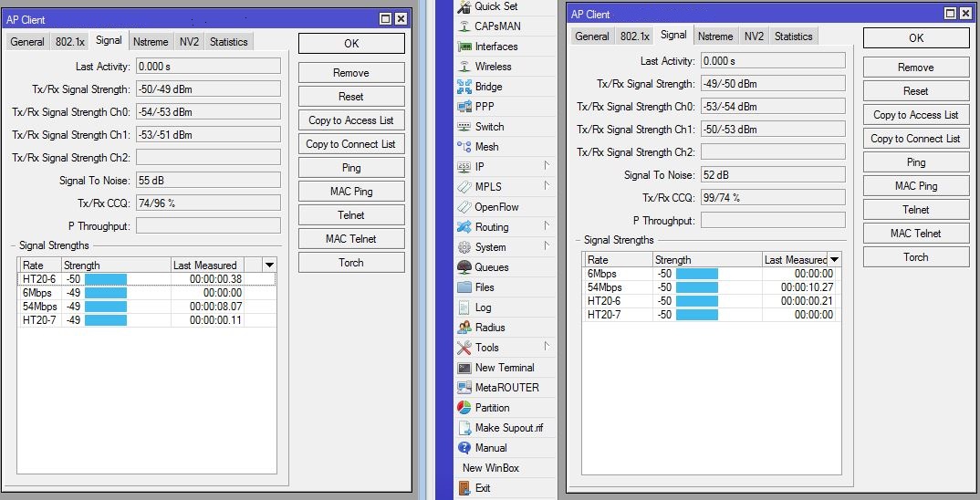Image resolution: width=980 pixels, height=500 pixels.
Task: Click Rate column header in left table
Action: tap(39, 265)
